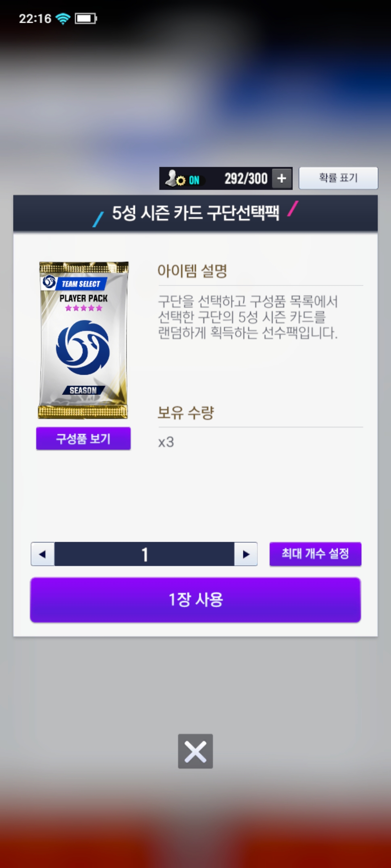Open the 확률 표기 probability display
391x868 pixels.
coord(338,178)
